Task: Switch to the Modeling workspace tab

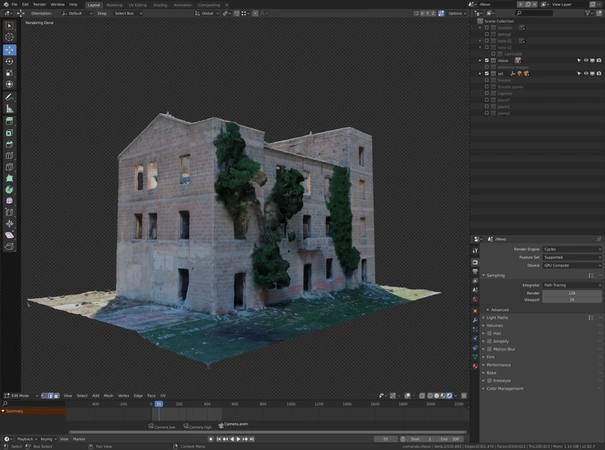Action: pyautogui.click(x=114, y=5)
